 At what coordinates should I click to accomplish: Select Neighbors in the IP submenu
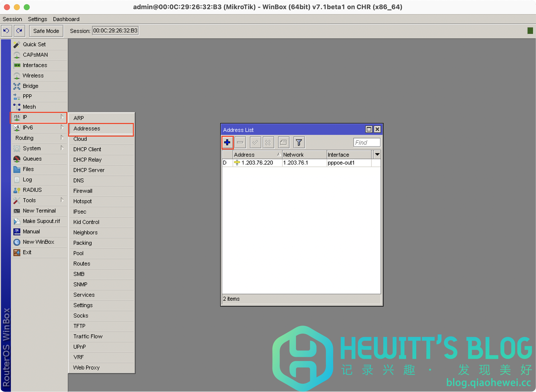[101, 233]
